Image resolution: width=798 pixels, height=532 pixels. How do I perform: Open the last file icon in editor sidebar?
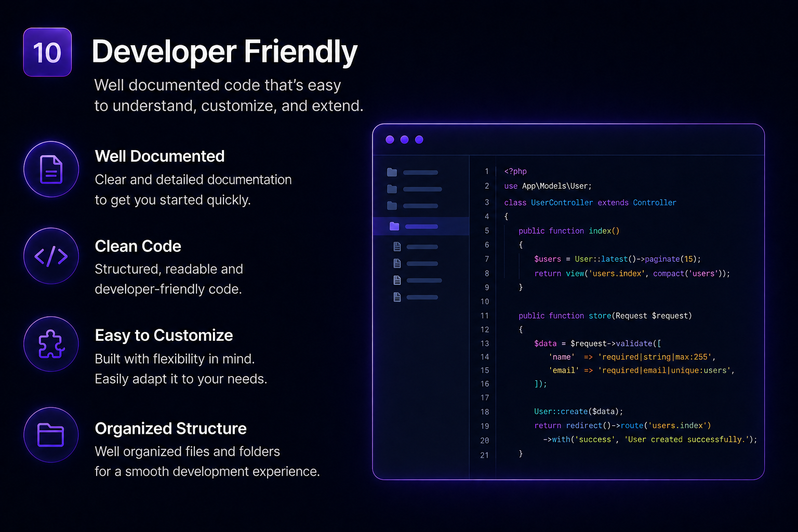pyautogui.click(x=397, y=297)
